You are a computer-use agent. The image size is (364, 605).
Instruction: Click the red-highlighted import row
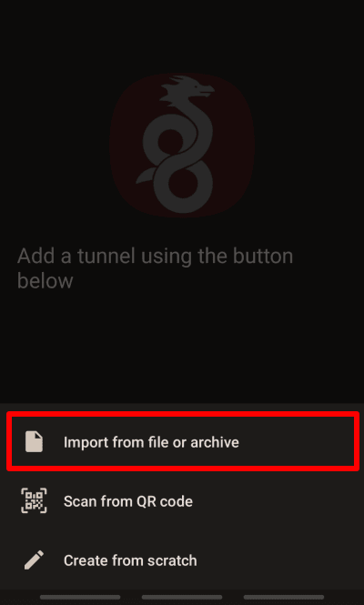tap(183, 441)
